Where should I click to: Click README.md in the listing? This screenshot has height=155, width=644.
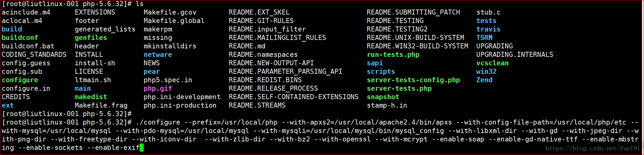[247, 46]
